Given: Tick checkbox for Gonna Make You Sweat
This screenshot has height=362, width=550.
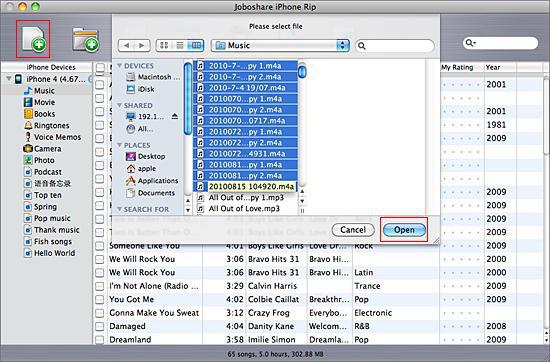Looking at the screenshot, I should coord(100,313).
